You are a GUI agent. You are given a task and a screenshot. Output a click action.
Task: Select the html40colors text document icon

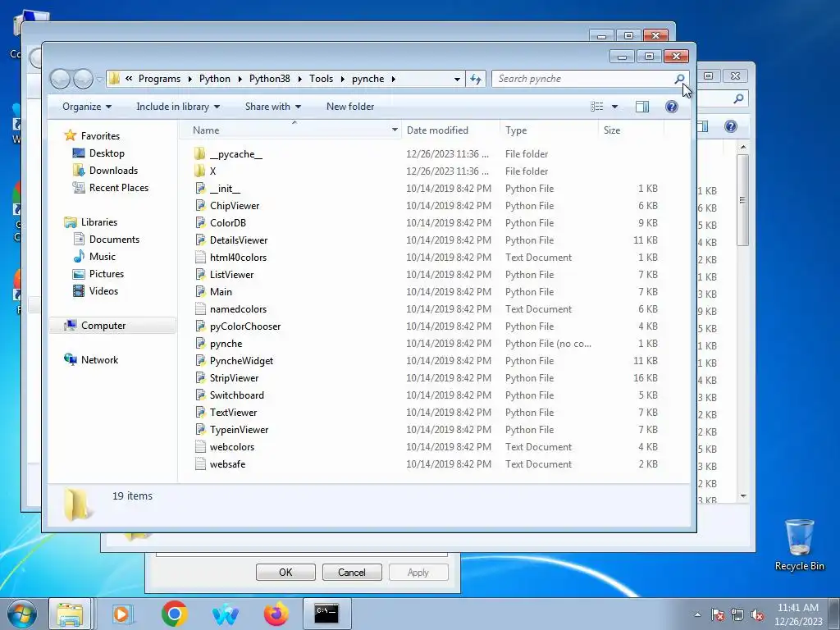200,258
